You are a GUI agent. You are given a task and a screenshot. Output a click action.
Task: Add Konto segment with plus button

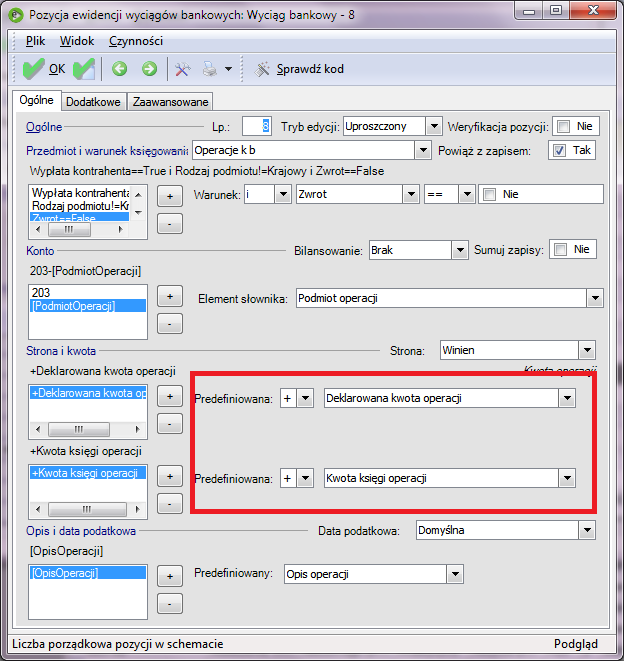coord(170,296)
